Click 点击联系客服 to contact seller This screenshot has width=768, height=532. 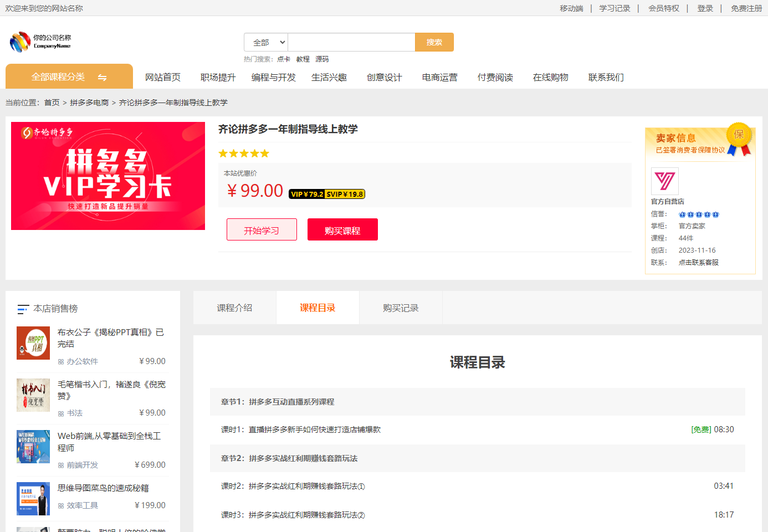point(699,263)
